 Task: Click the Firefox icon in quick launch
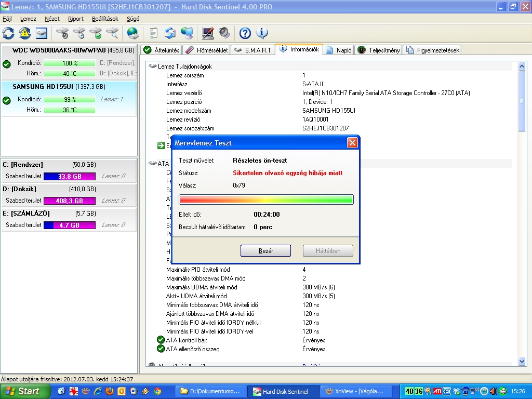click(x=110, y=391)
